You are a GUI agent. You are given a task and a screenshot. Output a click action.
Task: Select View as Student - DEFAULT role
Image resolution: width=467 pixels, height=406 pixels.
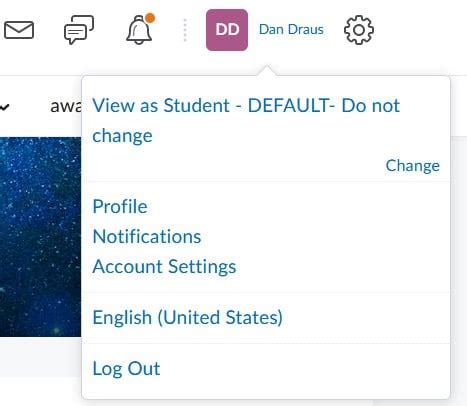tap(246, 120)
